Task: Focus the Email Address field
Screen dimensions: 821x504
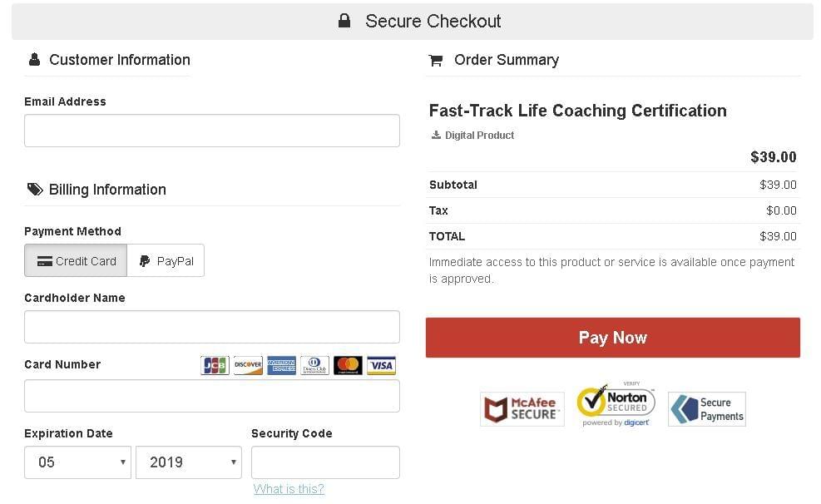Action: pos(212,131)
